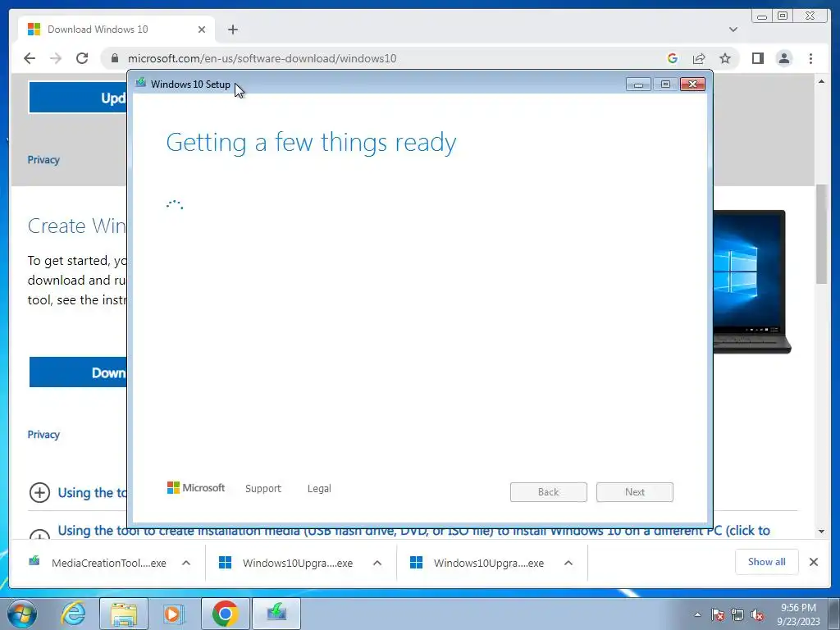Viewport: 840px width, 630px height.
Task: Close the Windows 10 Setup dialog
Action: tap(692, 84)
